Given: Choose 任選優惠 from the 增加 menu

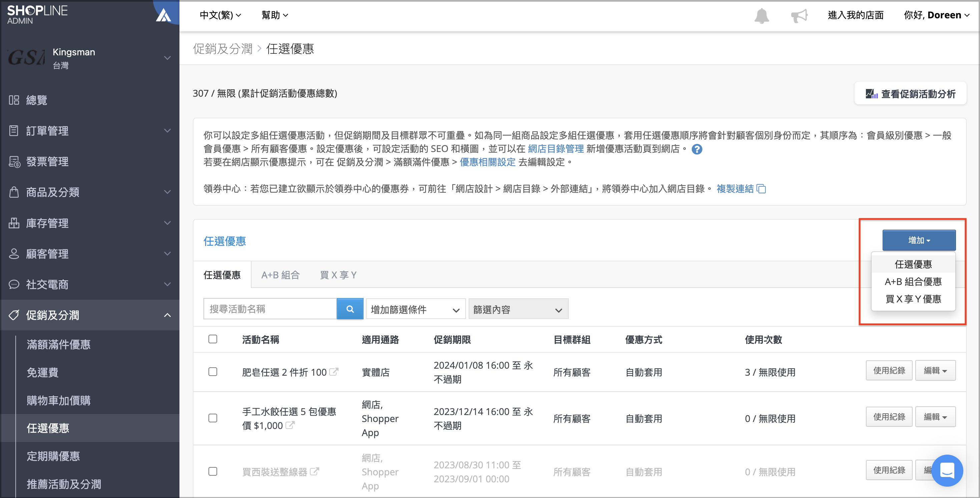Looking at the screenshot, I should [913, 264].
